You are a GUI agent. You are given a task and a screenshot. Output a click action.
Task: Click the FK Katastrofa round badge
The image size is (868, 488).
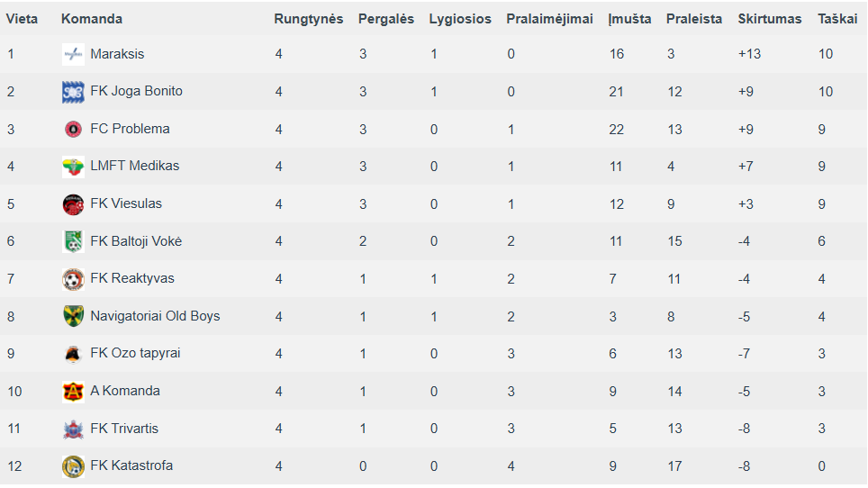73,465
